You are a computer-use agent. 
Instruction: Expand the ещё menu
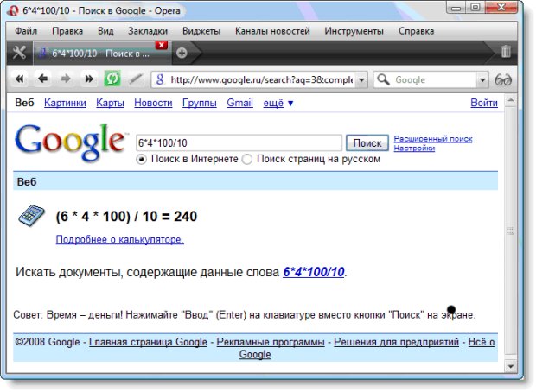(x=278, y=103)
